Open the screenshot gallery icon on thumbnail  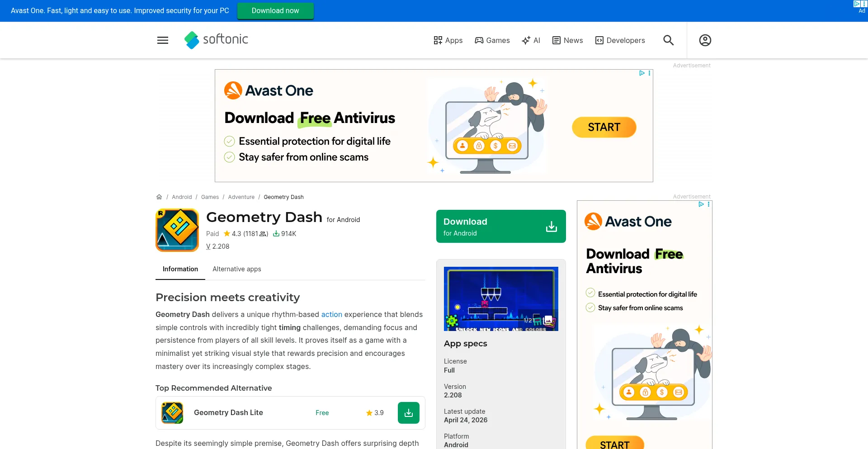pyautogui.click(x=548, y=320)
